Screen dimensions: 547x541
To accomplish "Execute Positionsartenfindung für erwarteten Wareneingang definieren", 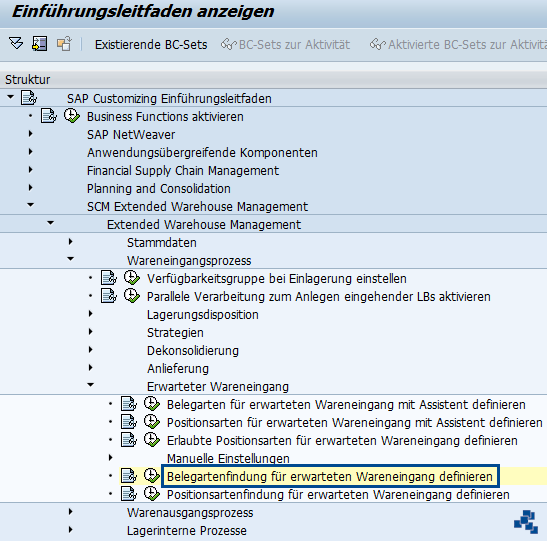I will tap(152, 494).
